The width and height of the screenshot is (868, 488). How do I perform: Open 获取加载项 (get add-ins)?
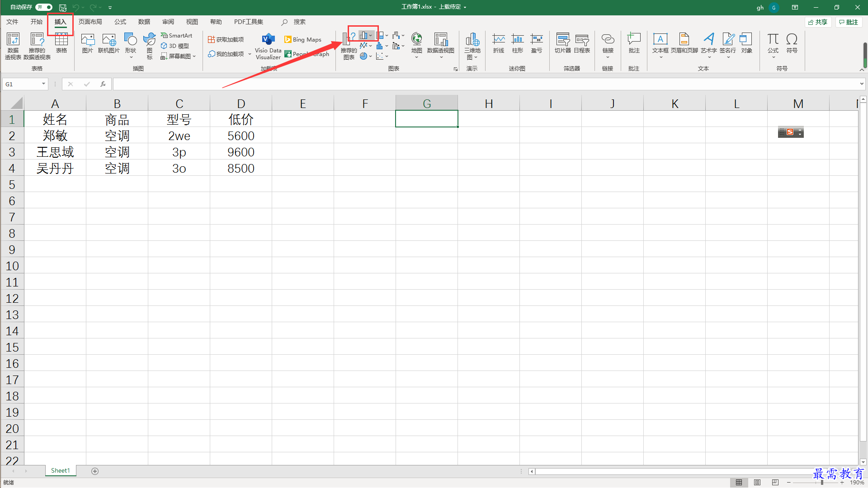pyautogui.click(x=226, y=40)
